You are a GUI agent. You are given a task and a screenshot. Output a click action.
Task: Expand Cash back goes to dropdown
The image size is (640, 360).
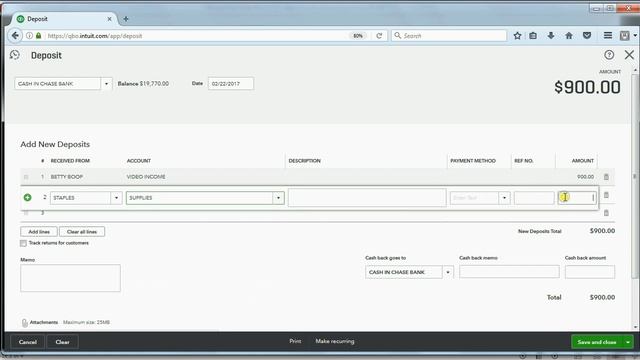pyautogui.click(x=448, y=272)
